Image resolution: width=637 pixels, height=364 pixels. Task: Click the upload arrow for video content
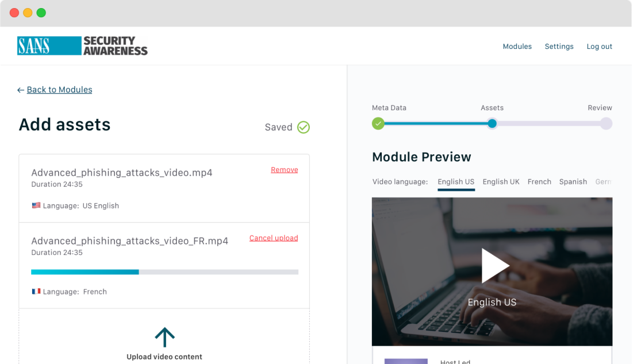coord(164,337)
